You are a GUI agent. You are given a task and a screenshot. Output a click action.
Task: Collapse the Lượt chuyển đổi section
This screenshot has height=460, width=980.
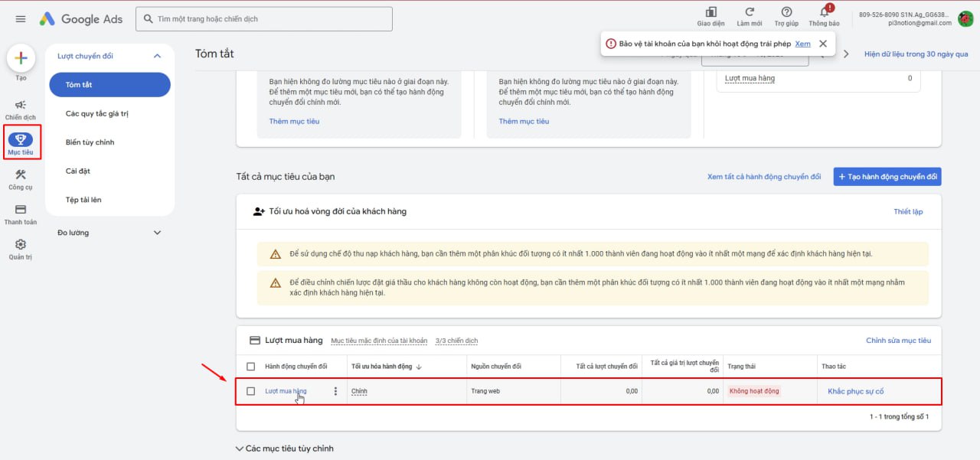pos(157,56)
